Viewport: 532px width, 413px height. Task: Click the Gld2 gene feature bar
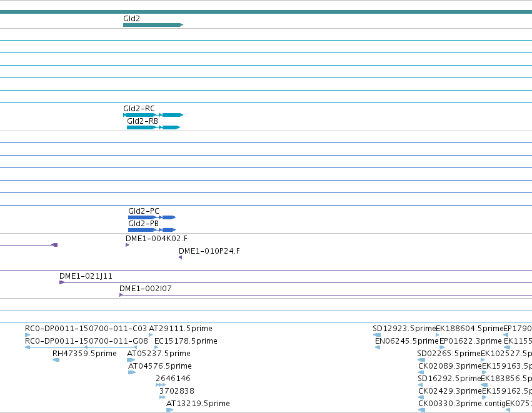[153, 25]
